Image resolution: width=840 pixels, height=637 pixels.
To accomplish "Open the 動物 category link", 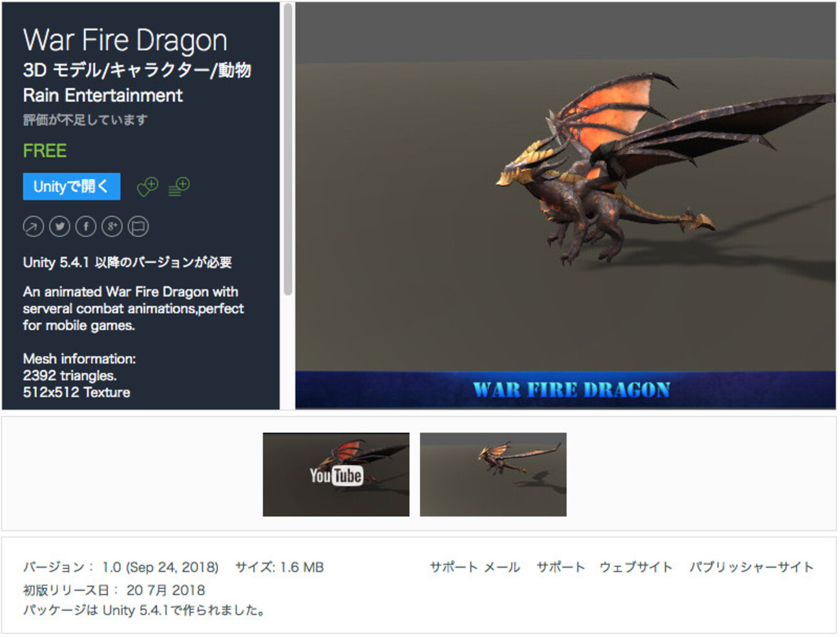I will 234,70.
